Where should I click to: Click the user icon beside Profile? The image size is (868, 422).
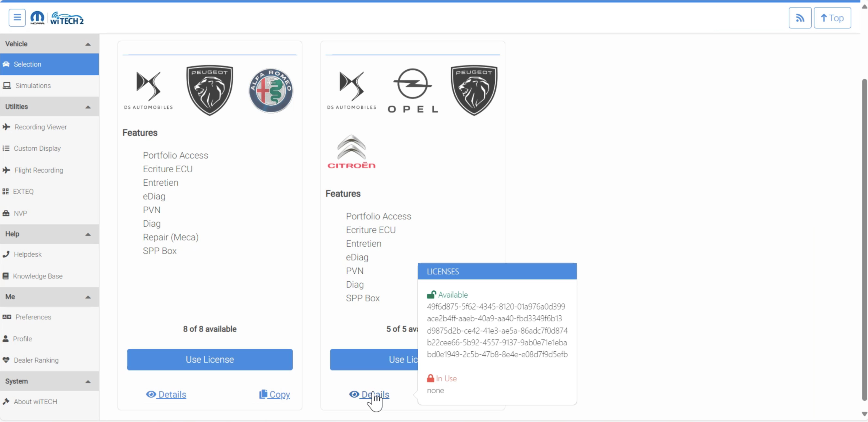pyautogui.click(x=5, y=339)
